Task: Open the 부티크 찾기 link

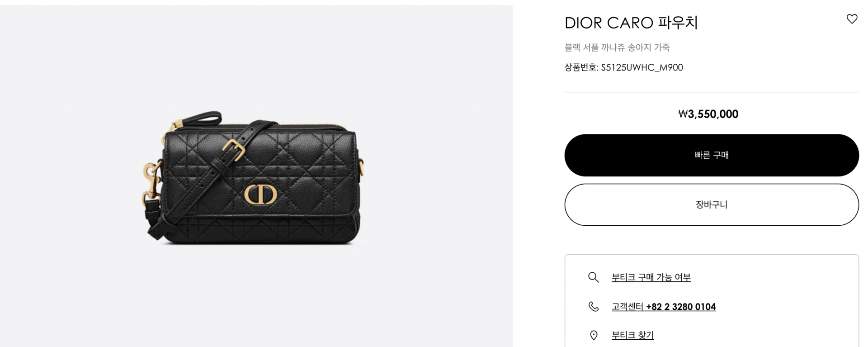Action: pyautogui.click(x=632, y=335)
